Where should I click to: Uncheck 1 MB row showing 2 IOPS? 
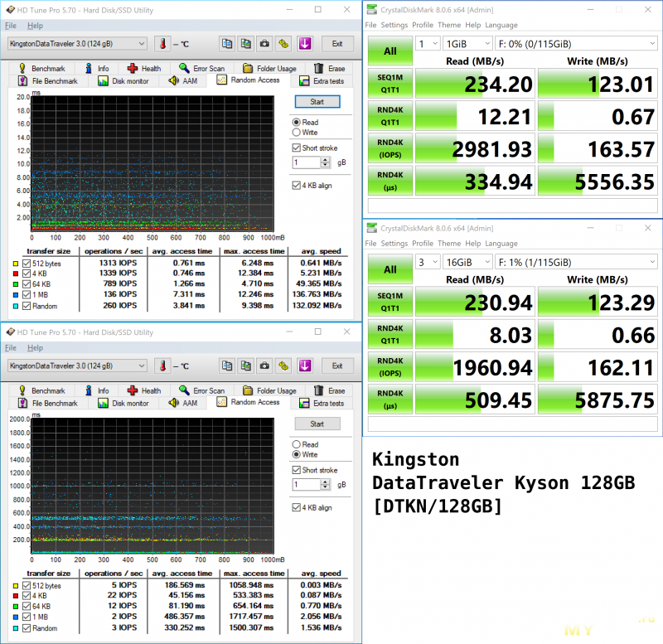tap(27, 617)
